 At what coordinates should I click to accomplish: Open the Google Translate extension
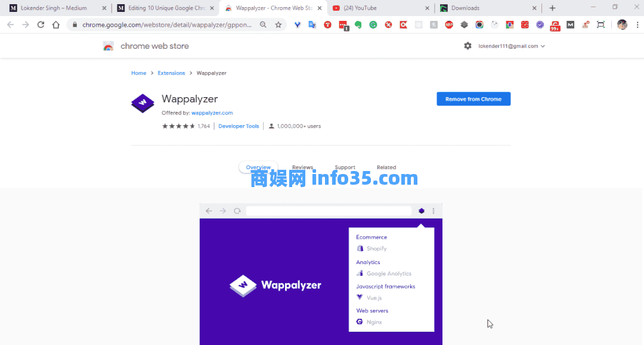[312, 24]
